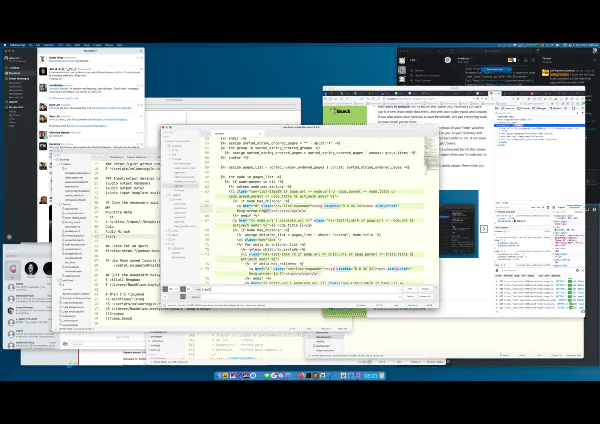Viewport: 600px width, 424px height.
Task: Click the minimap in the front editor
Action: pos(431,155)
